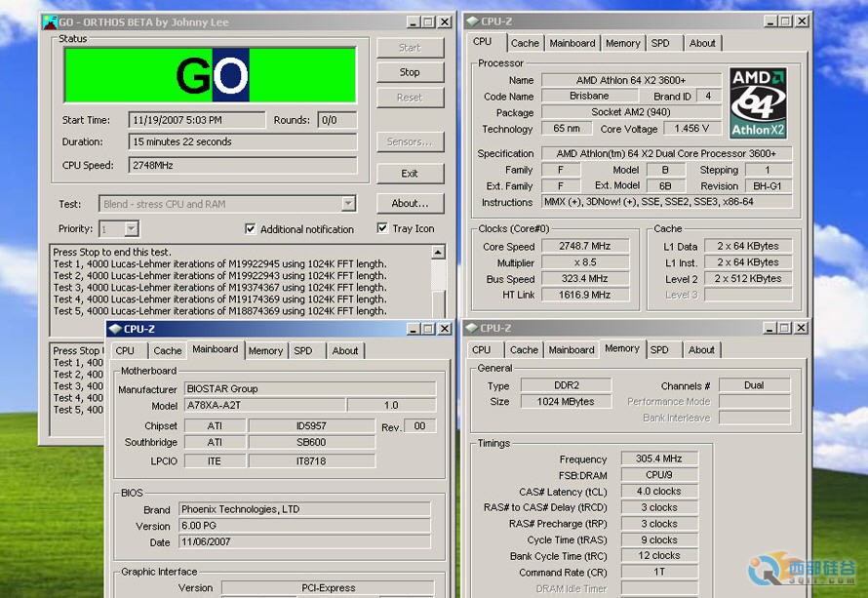Open the Cache tab in the Timings CPU-Z window
The width and height of the screenshot is (868, 598).
click(x=524, y=350)
